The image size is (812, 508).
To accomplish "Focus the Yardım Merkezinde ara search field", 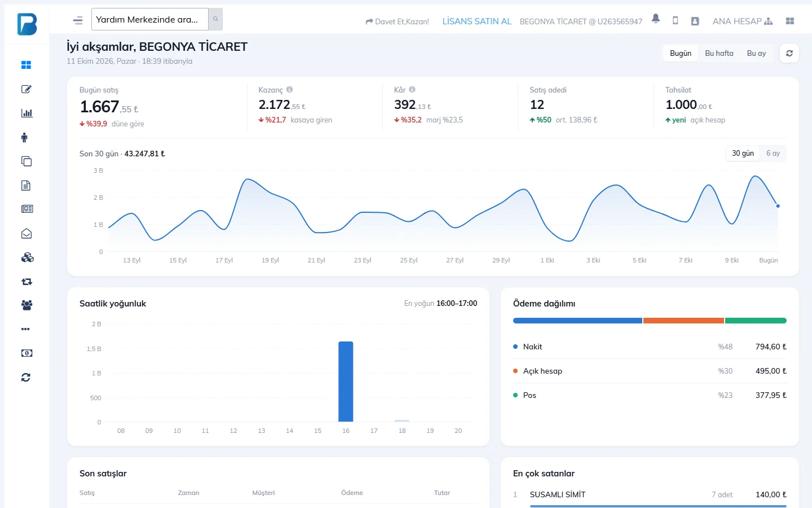I will (150, 19).
